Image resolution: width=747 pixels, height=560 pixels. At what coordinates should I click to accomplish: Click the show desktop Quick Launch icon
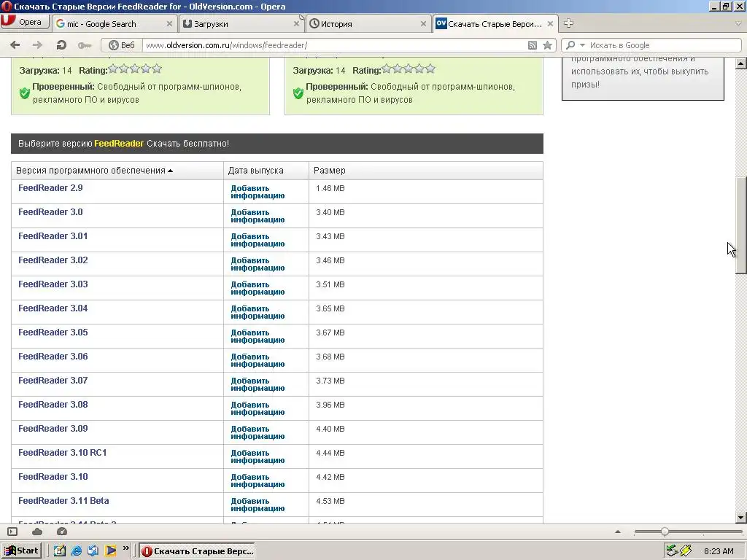(60, 551)
